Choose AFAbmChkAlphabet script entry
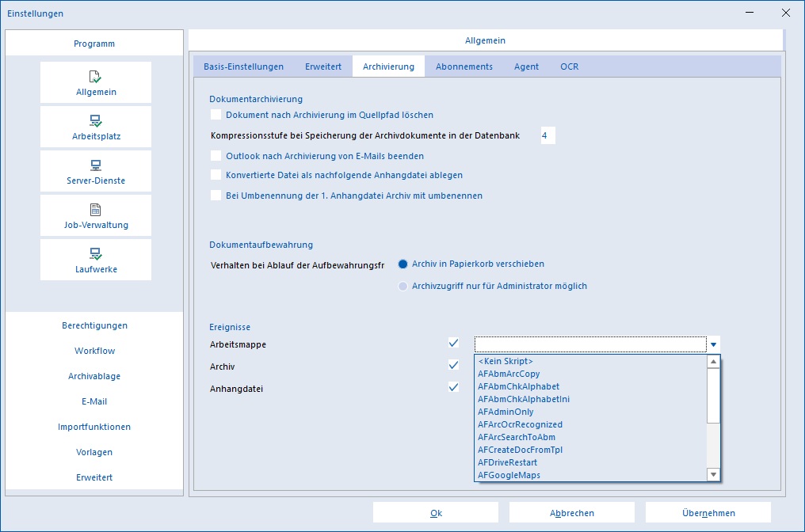This screenshot has width=805, height=532. tap(590, 386)
